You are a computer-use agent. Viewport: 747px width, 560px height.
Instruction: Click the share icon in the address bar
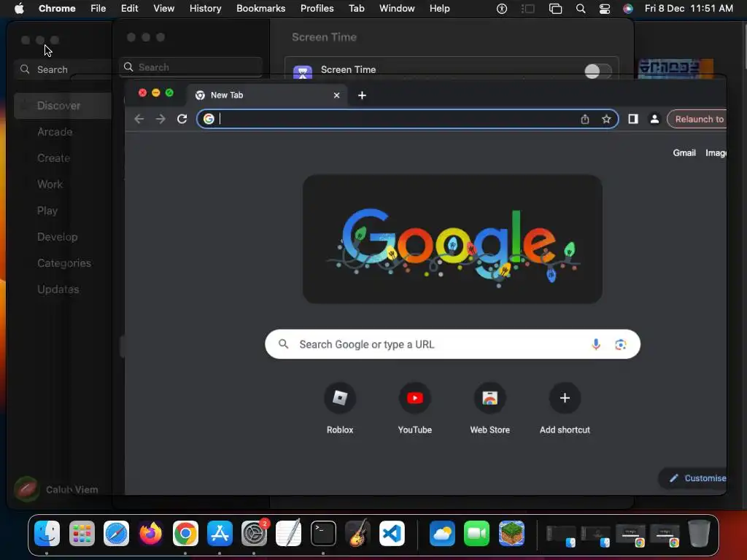pos(585,119)
